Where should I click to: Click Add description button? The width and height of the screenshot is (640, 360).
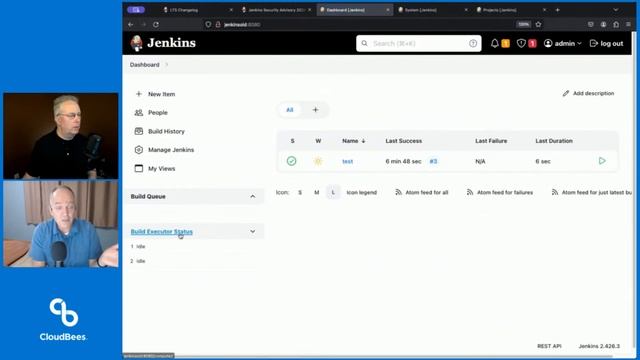(x=588, y=93)
